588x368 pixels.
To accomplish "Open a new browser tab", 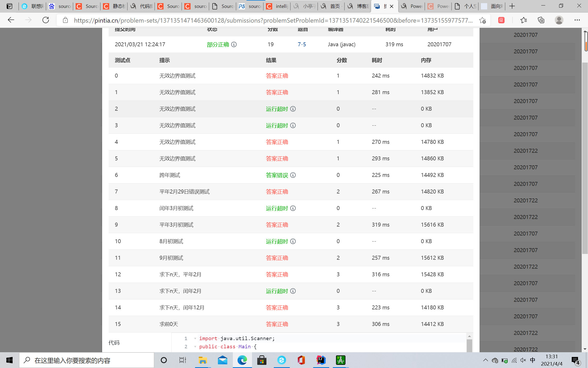I will click(x=512, y=6).
